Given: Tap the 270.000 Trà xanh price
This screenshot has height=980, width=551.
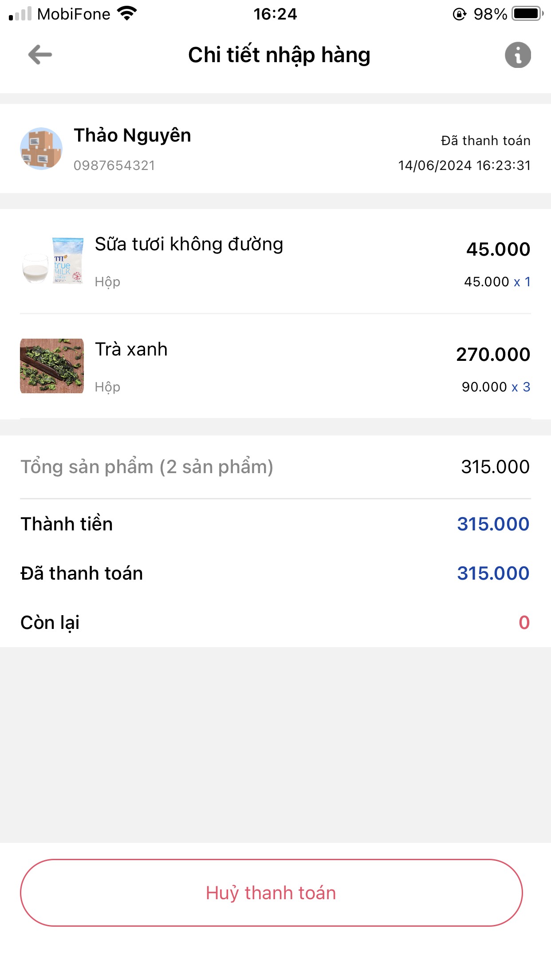Looking at the screenshot, I should pyautogui.click(x=493, y=354).
